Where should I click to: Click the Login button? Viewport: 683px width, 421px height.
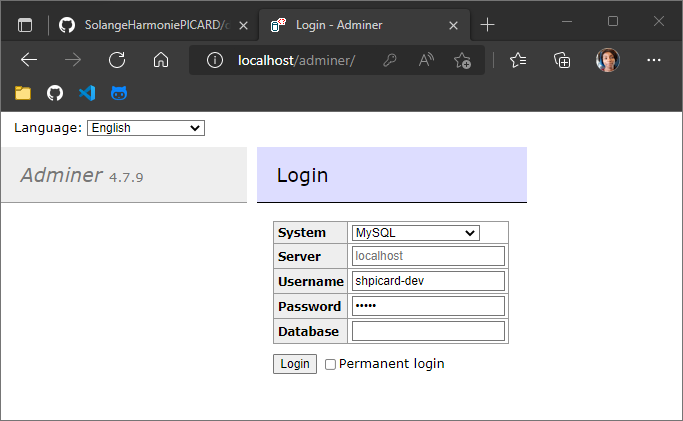(295, 364)
